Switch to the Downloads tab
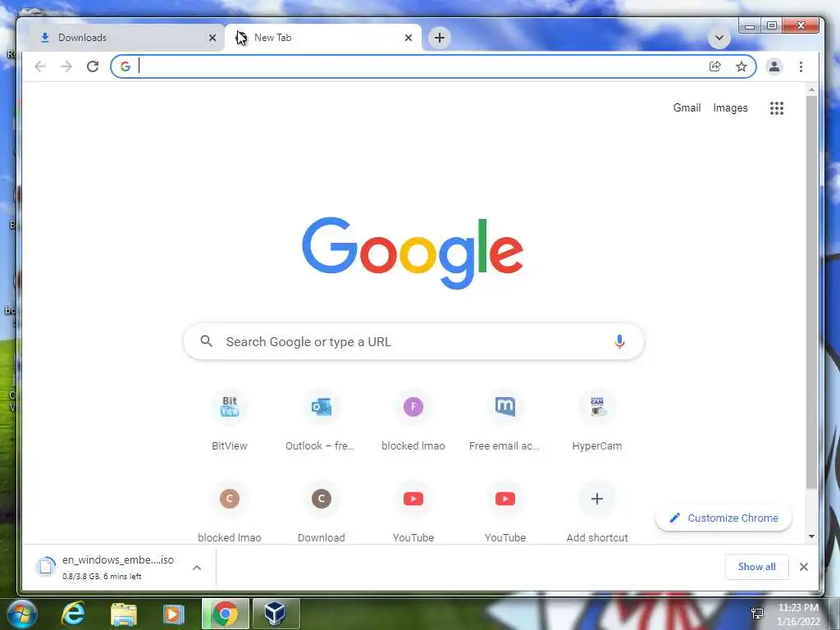 click(123, 38)
